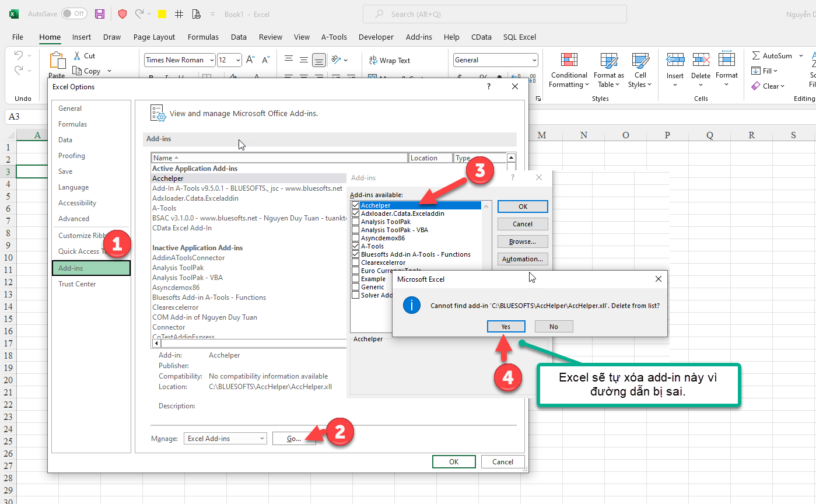
Task: Open Format as Table gallery
Action: [609, 70]
